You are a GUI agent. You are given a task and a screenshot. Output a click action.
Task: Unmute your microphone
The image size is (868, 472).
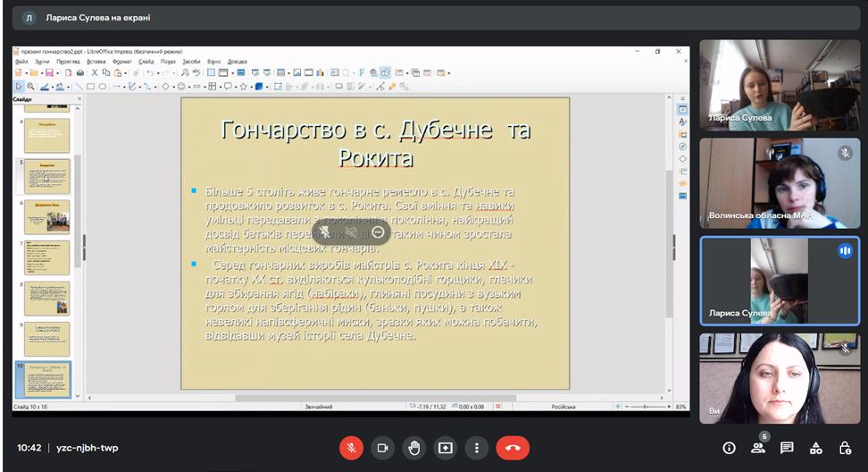pos(351,448)
